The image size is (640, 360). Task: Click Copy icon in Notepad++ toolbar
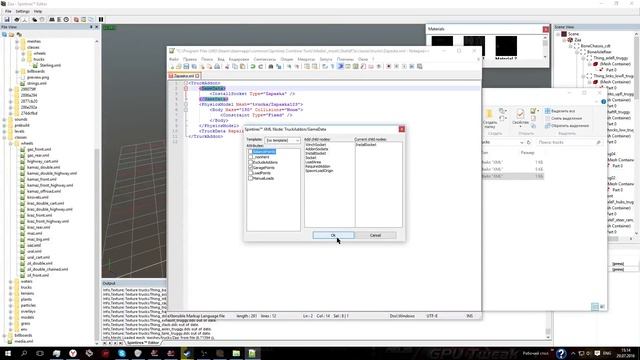235,67
